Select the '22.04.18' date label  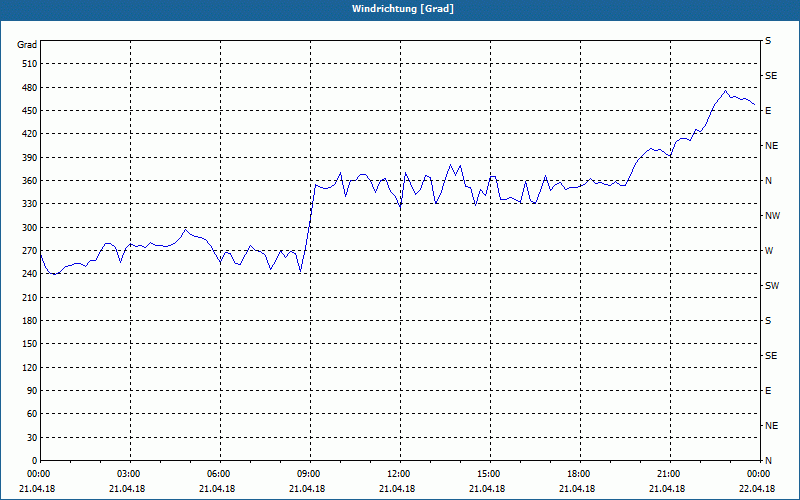tap(758, 488)
